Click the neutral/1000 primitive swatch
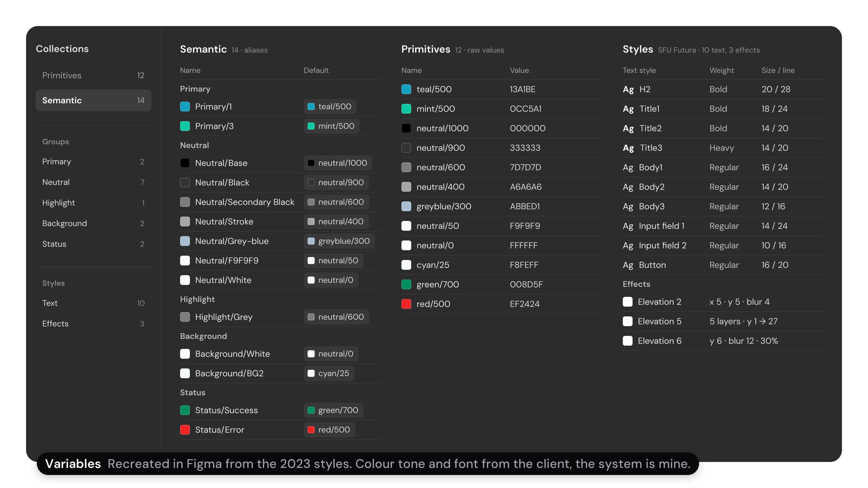The width and height of the screenshot is (868, 488). pyautogui.click(x=406, y=128)
